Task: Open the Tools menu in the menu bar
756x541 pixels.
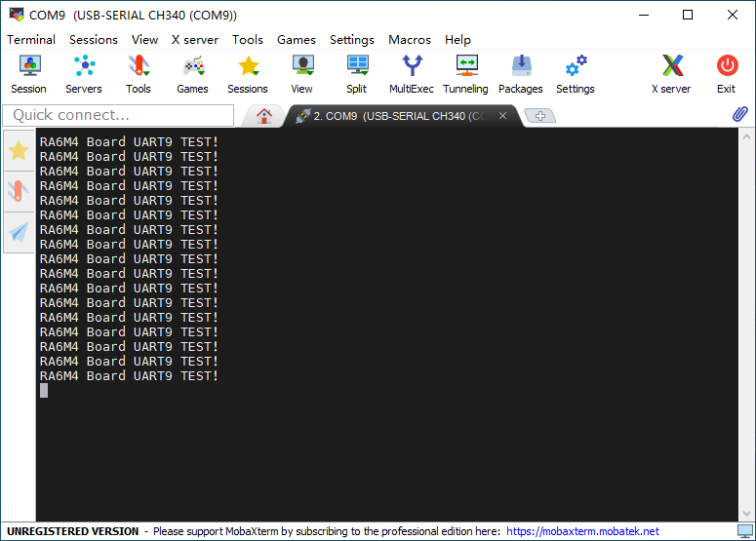Action: pos(248,40)
